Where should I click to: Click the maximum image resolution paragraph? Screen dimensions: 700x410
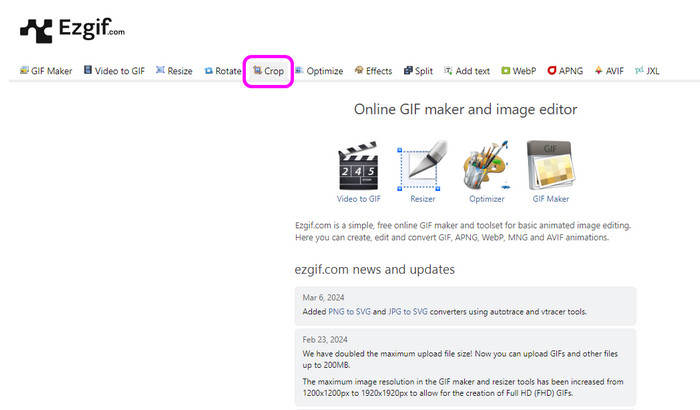[463, 387]
